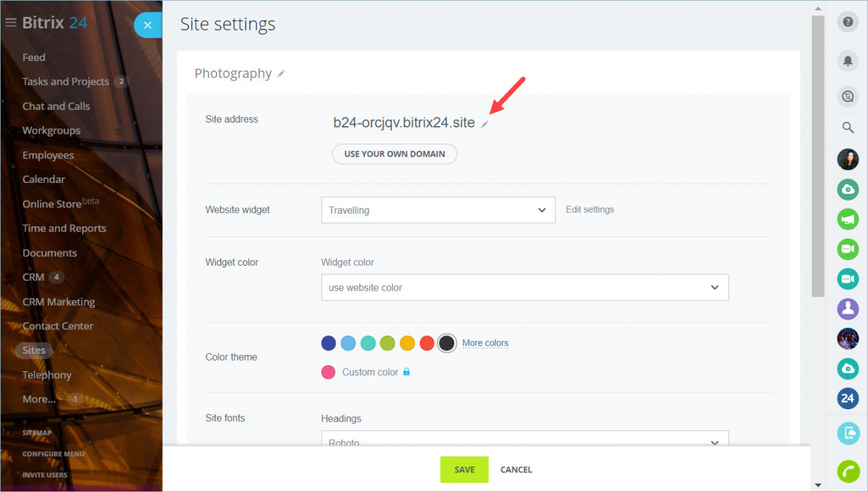The image size is (868, 492).
Task: Select dark blue color theme swatch
Action: (x=328, y=343)
